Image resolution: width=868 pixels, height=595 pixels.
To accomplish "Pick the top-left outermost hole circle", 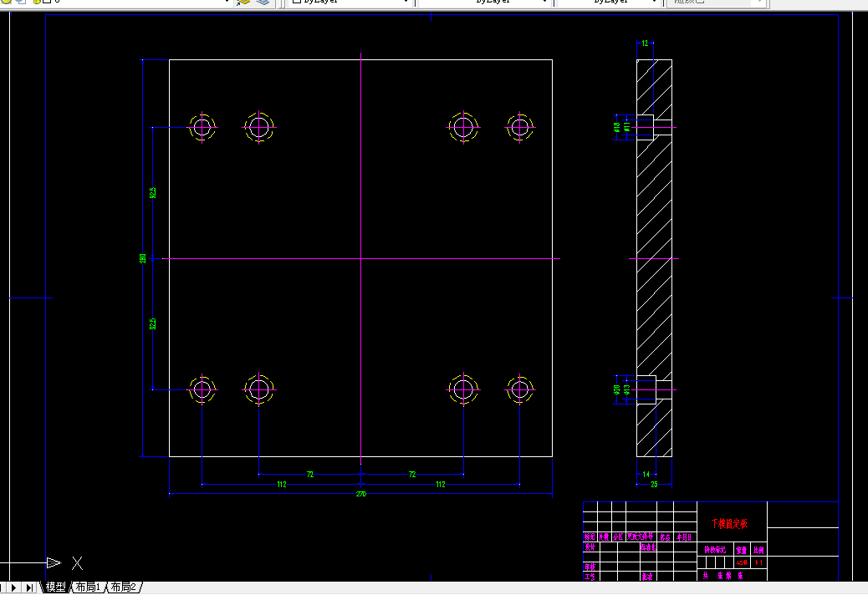I will 202,128.
